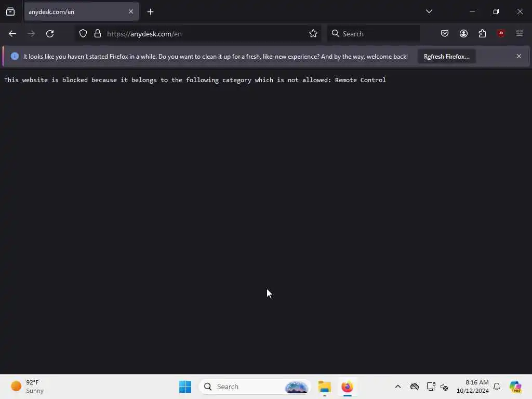Expand the list all tabs chevron
Viewport: 532px width, 399px height.
pyautogui.click(x=429, y=11)
